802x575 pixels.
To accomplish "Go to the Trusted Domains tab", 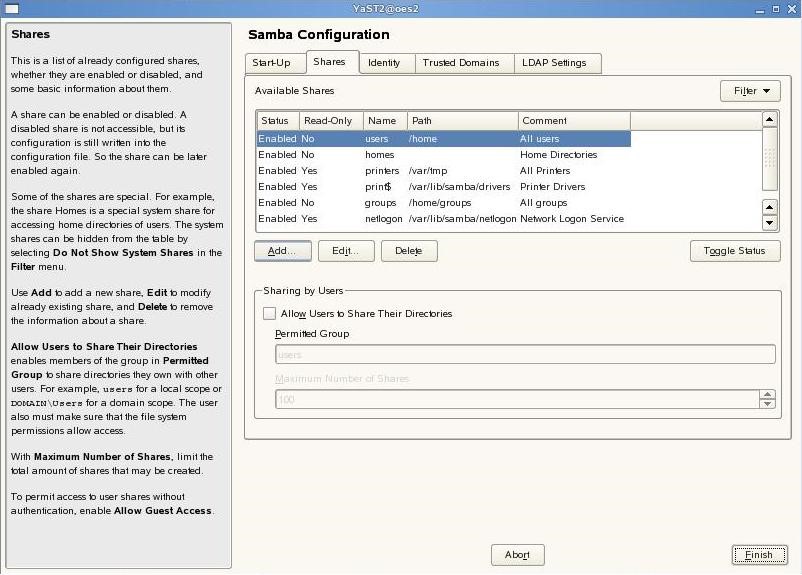I will [460, 63].
